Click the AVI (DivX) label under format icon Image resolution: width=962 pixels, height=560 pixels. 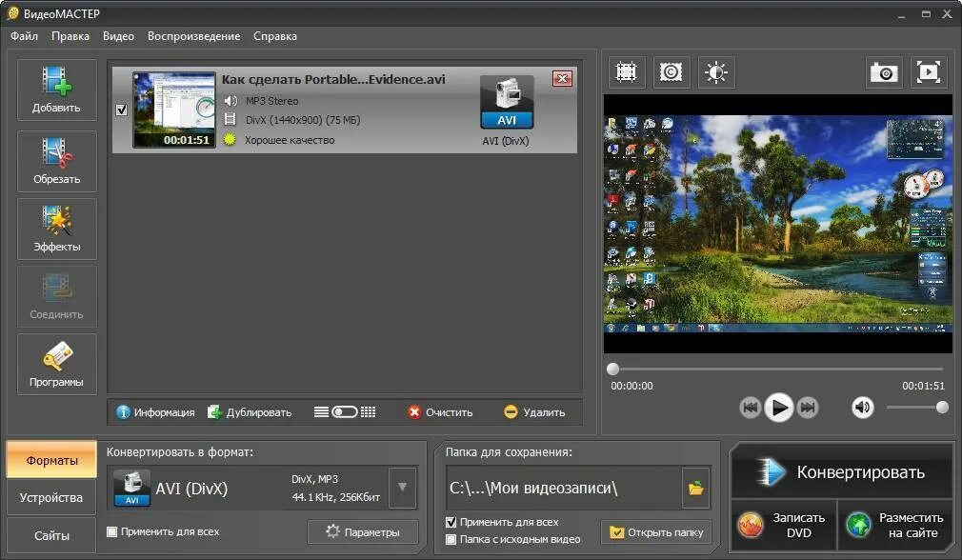[506, 140]
